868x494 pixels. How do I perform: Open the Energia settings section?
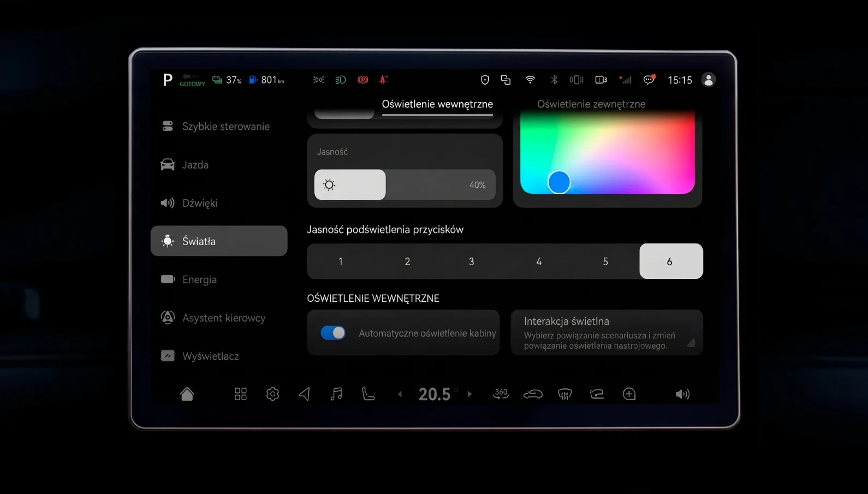pyautogui.click(x=219, y=279)
